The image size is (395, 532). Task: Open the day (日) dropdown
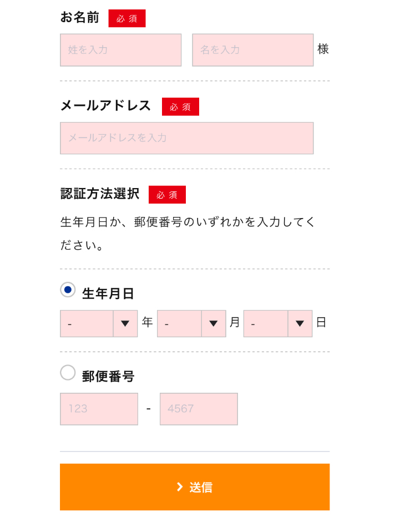point(265,323)
